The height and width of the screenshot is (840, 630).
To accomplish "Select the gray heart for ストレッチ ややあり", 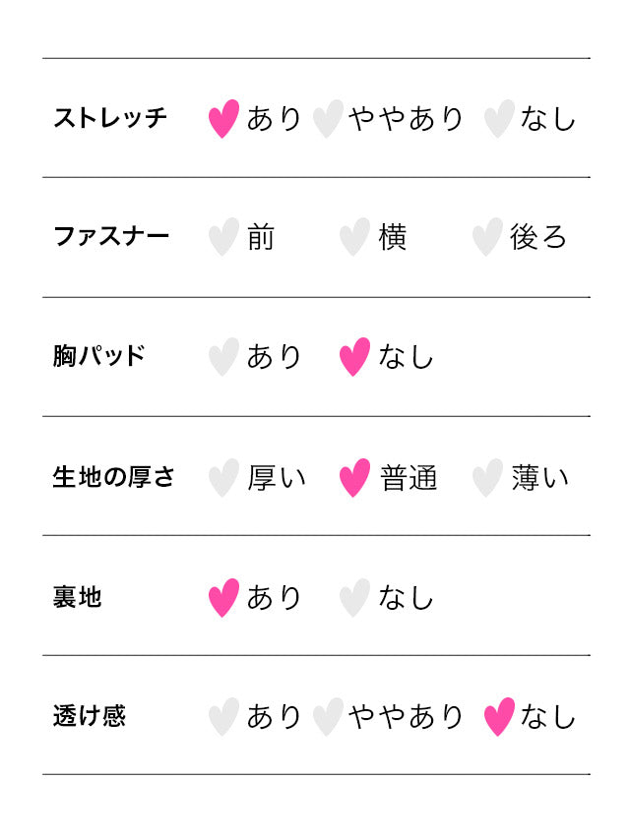I will tap(328, 119).
